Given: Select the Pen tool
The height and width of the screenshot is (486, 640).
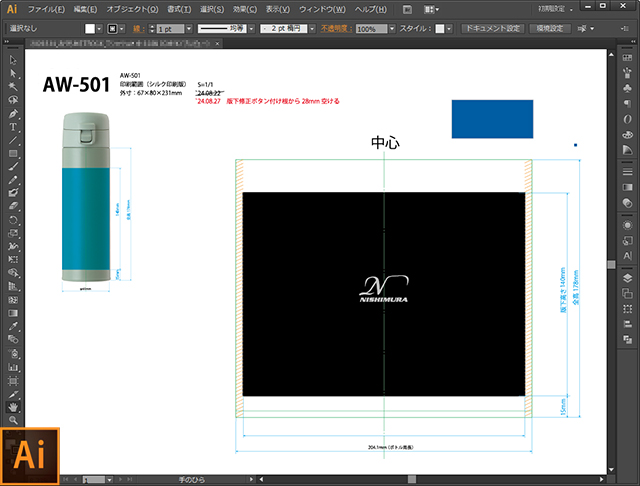Looking at the screenshot, I should click(13, 113).
